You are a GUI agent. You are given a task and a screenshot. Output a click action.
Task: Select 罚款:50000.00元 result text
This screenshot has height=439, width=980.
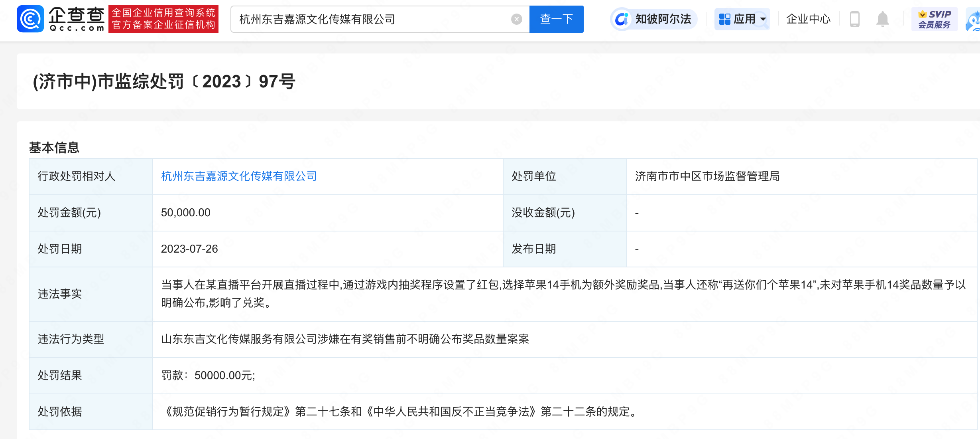[208, 376]
